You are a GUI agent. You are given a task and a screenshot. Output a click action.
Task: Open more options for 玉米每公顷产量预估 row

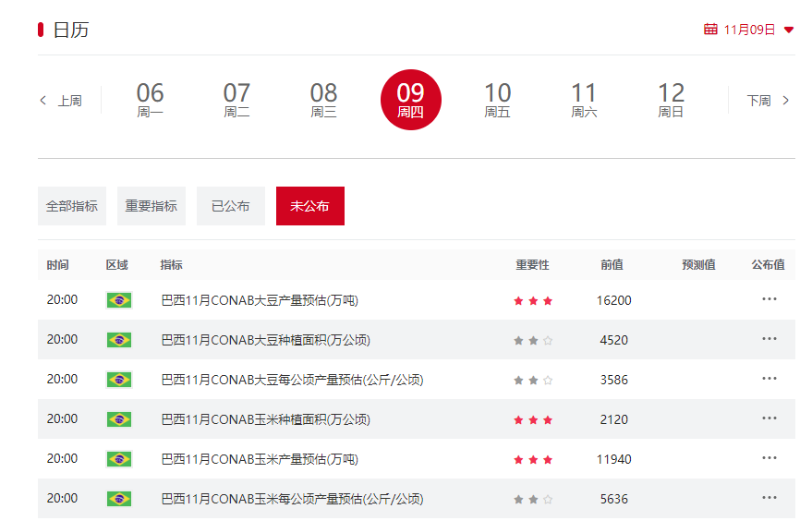(769, 498)
